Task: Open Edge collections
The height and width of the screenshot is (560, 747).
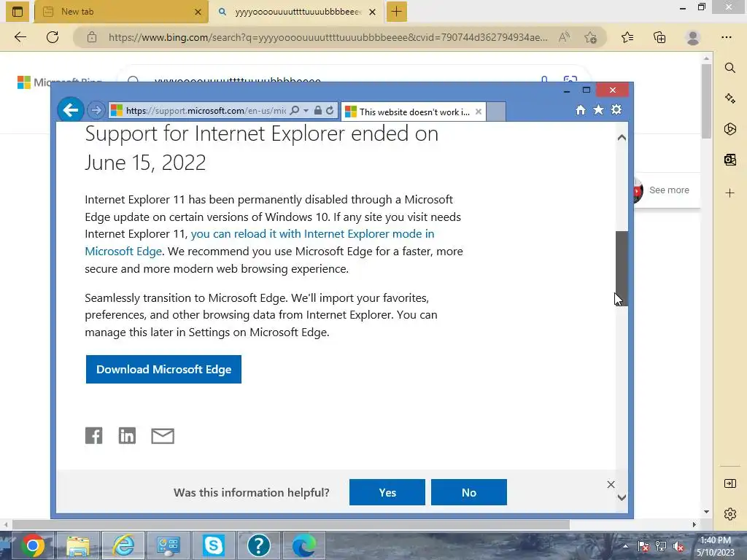Action: 659,37
